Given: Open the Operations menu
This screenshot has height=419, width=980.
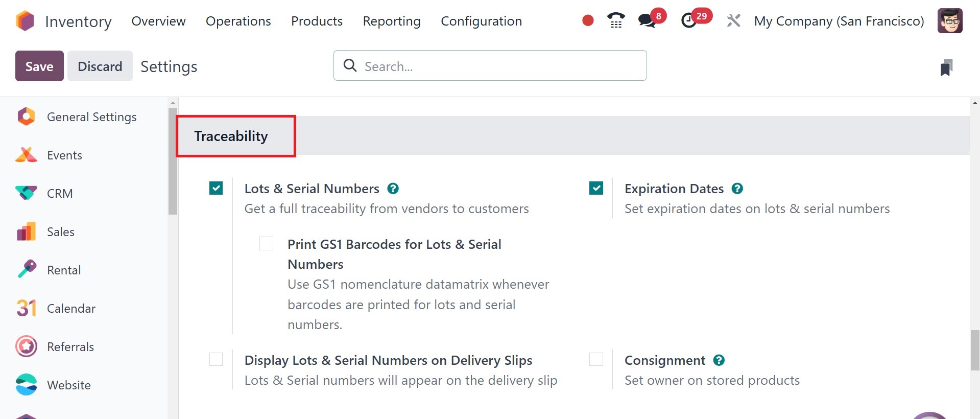Looking at the screenshot, I should (238, 21).
